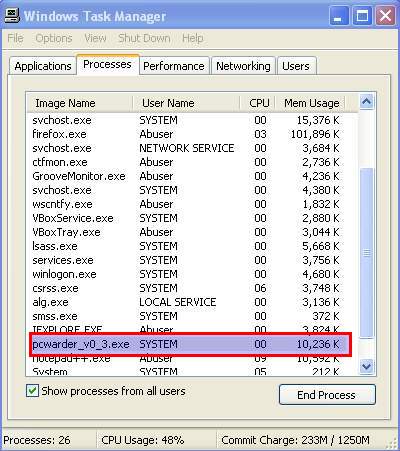Select the smss.exe process
Viewport: 400px width, 451px height.
[x=187, y=316]
